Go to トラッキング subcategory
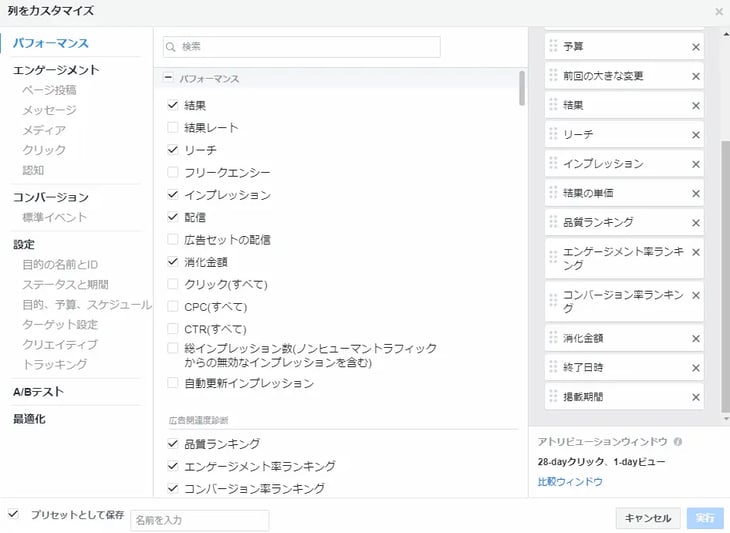This screenshot has width=730, height=533. point(54,364)
